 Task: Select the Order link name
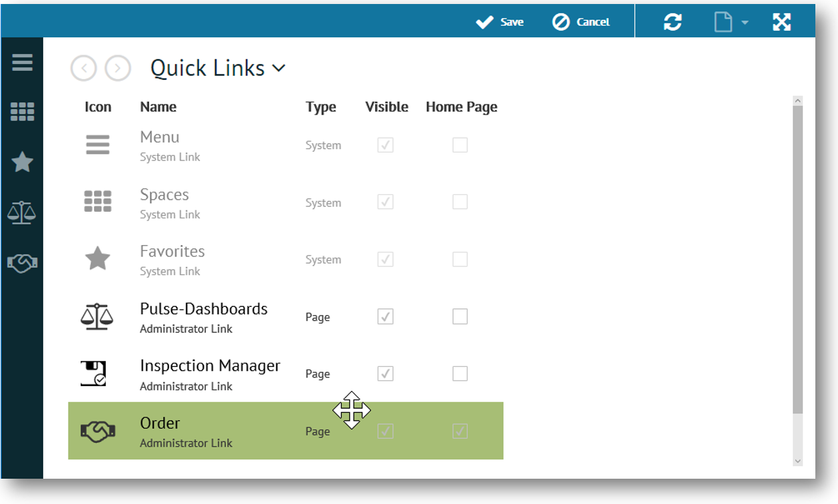[x=160, y=423]
